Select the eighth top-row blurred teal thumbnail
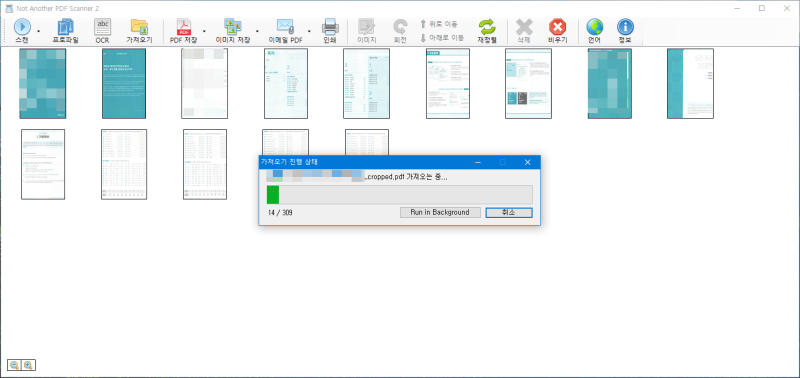 pyautogui.click(x=610, y=84)
